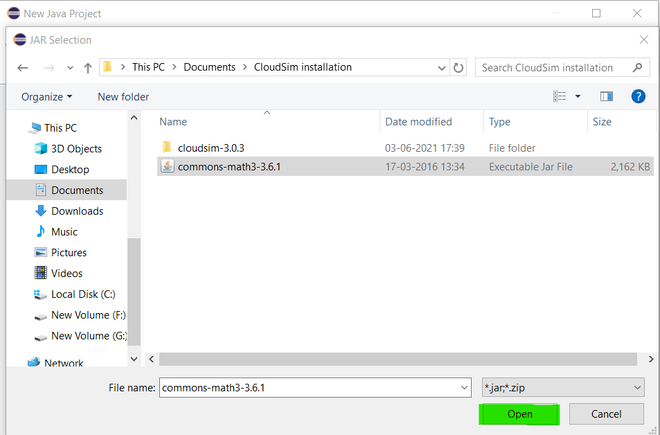
Task: Select Documents in the sidebar
Action: (69, 190)
